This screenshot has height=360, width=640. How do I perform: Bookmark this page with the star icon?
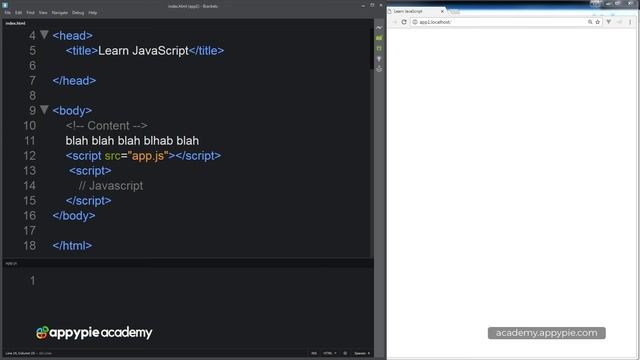tap(598, 22)
